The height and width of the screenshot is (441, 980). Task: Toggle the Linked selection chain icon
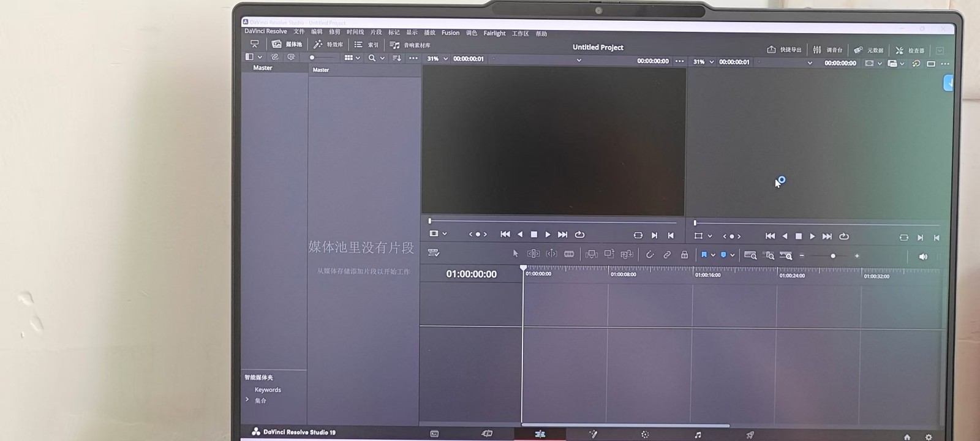(x=667, y=255)
